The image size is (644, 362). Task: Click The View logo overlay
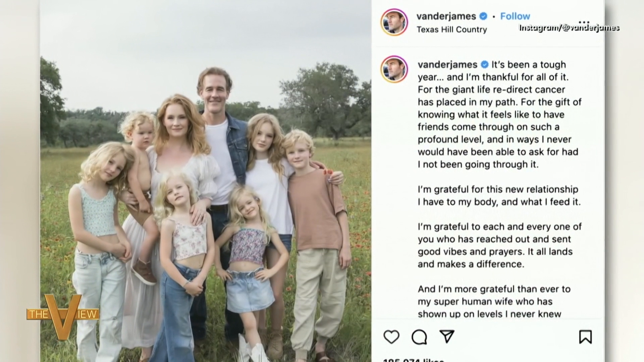coord(63,315)
